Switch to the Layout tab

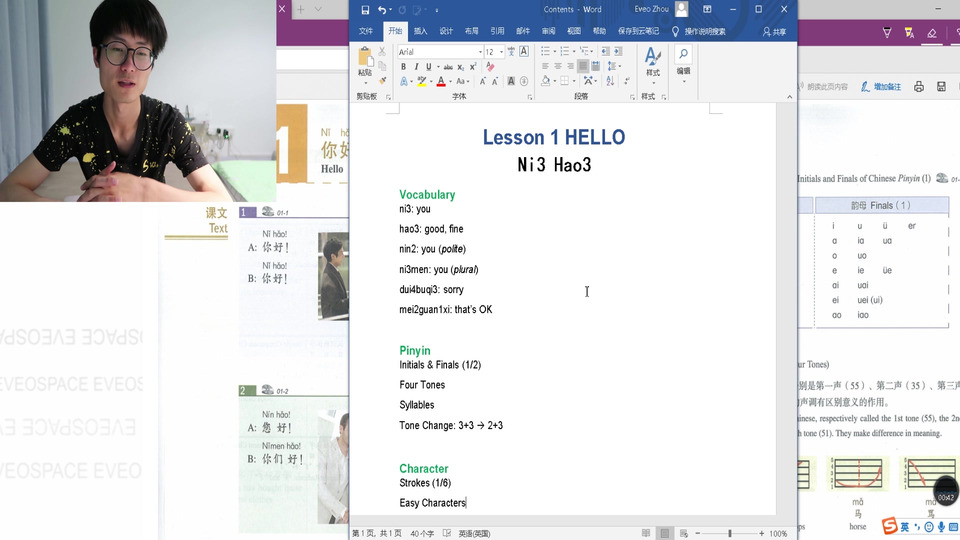471,31
